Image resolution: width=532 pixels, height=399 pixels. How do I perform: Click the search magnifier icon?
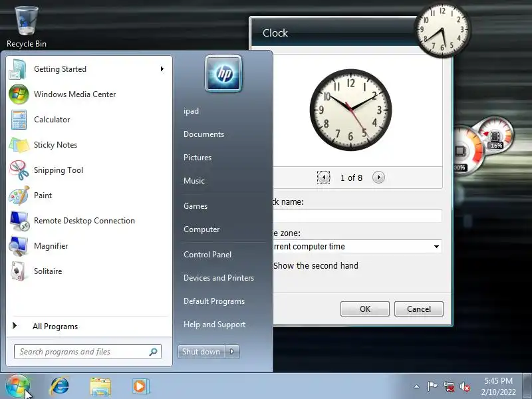pos(154,352)
